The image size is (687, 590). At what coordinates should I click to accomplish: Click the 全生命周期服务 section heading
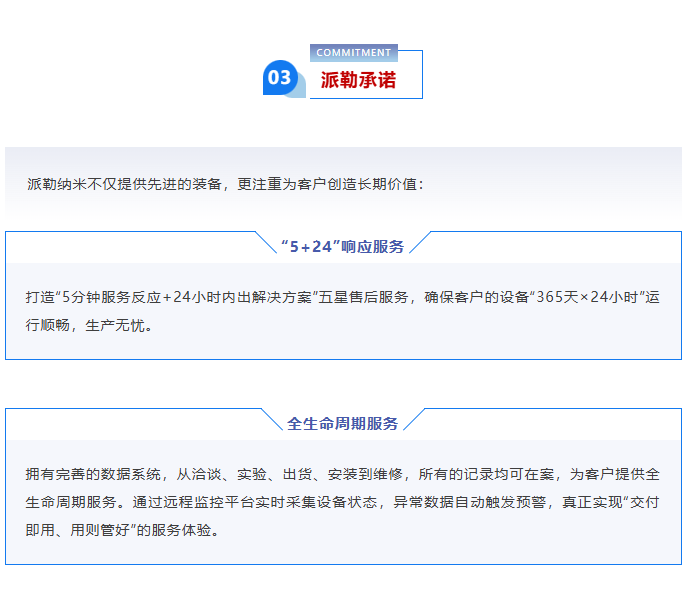(342, 423)
